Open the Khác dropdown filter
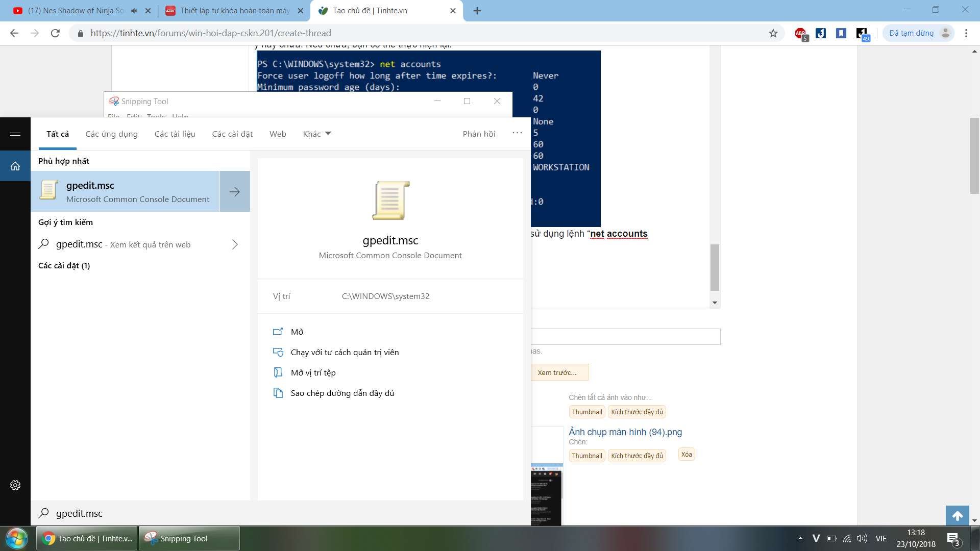Image resolution: width=980 pixels, height=551 pixels. pyautogui.click(x=317, y=134)
